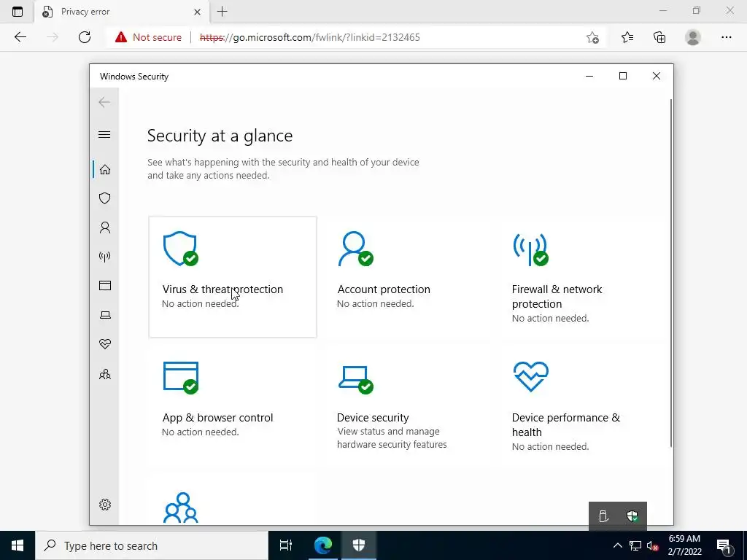
Task: Open Edge Collections
Action: (659, 37)
